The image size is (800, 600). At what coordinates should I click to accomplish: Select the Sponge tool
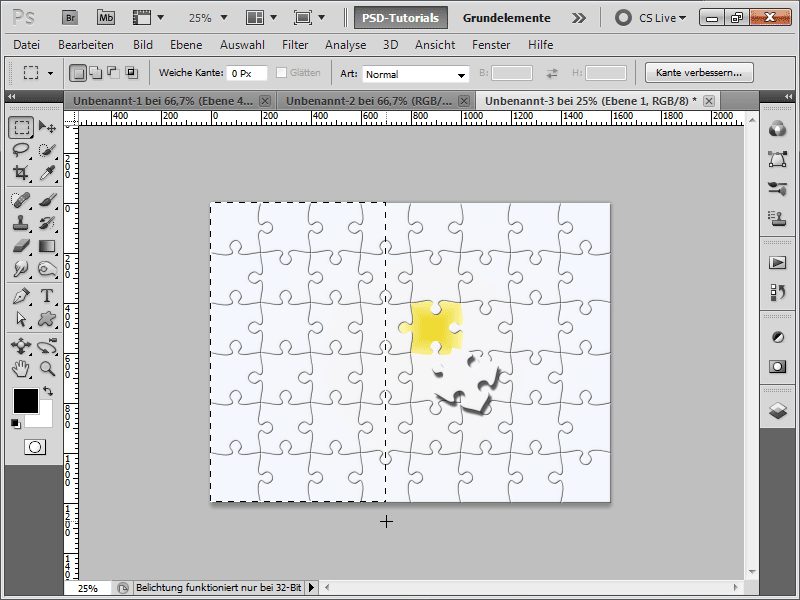pos(47,268)
